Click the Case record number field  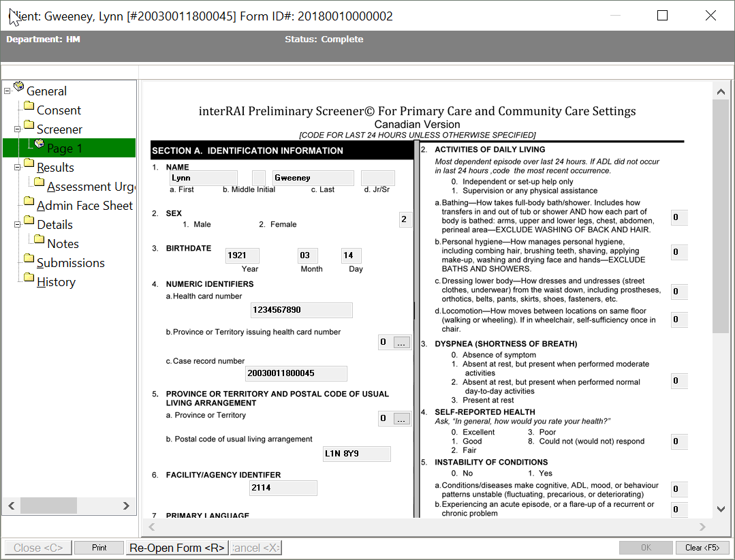pos(296,373)
